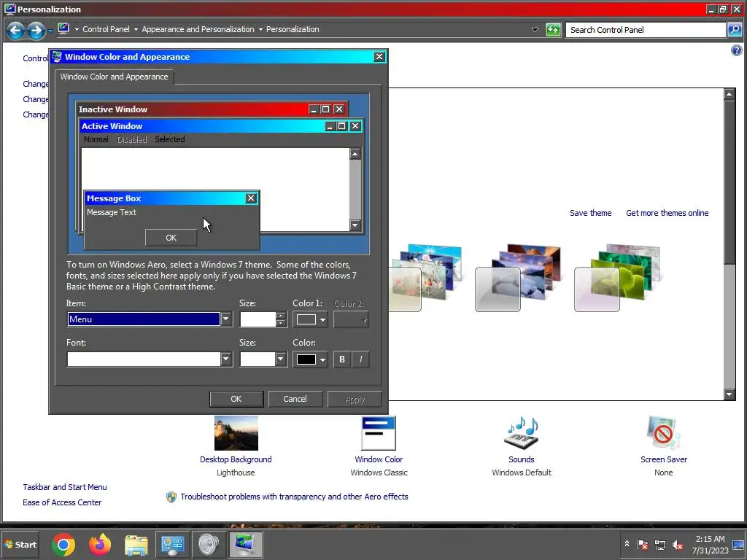Viewport: 747px width, 560px height.
Task: Close the Window Color and Appearance dialog
Action: pos(379,57)
